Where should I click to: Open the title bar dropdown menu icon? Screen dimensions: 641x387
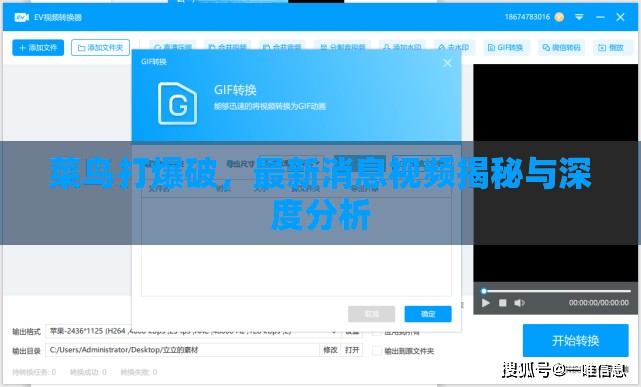coord(579,17)
